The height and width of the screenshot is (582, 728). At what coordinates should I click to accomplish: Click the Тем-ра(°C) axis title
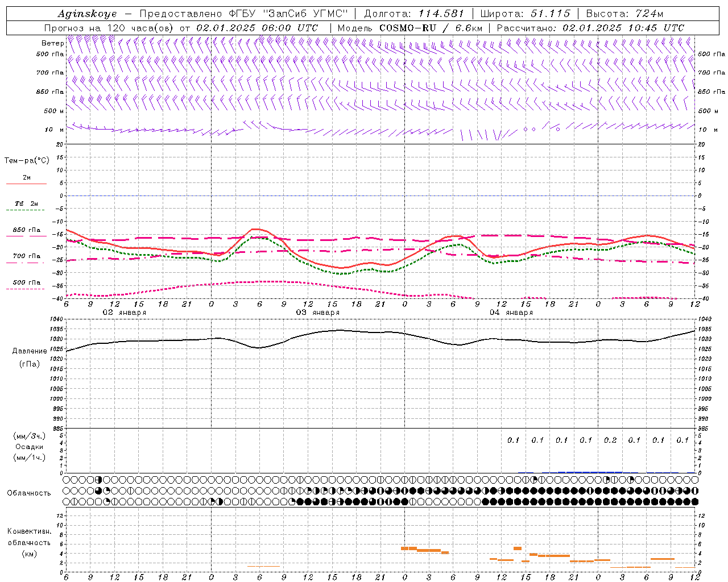tap(27, 161)
